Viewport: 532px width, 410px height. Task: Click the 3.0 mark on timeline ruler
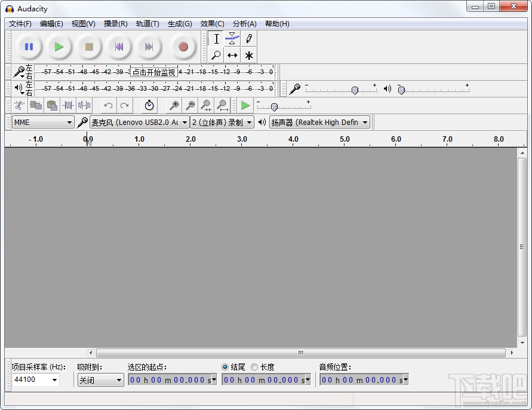point(242,139)
